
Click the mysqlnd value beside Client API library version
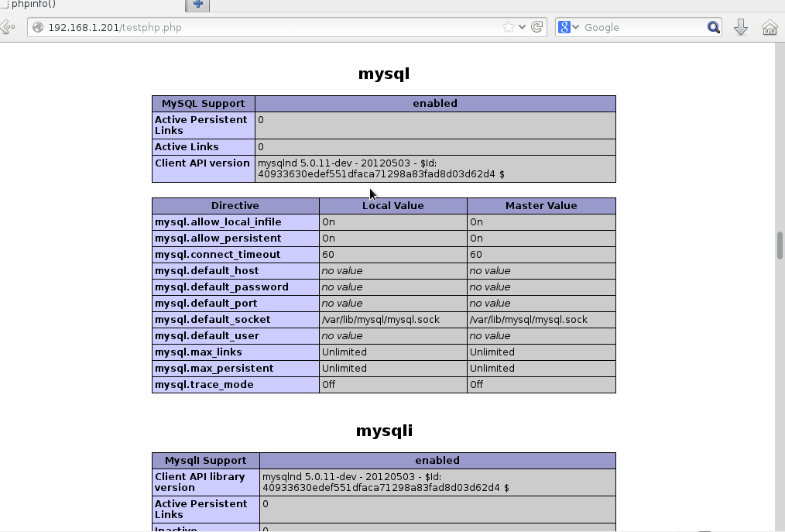(437, 482)
